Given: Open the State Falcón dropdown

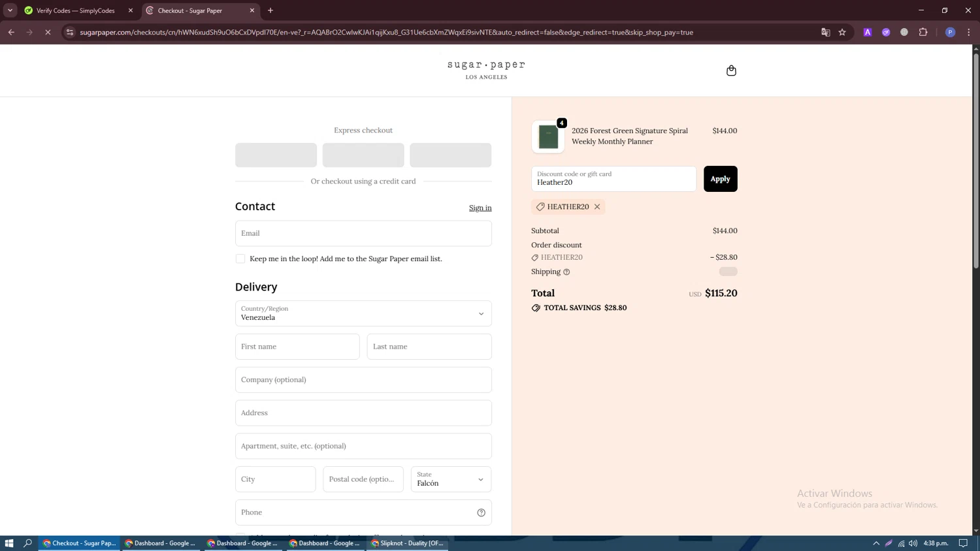Looking at the screenshot, I should [x=451, y=479].
